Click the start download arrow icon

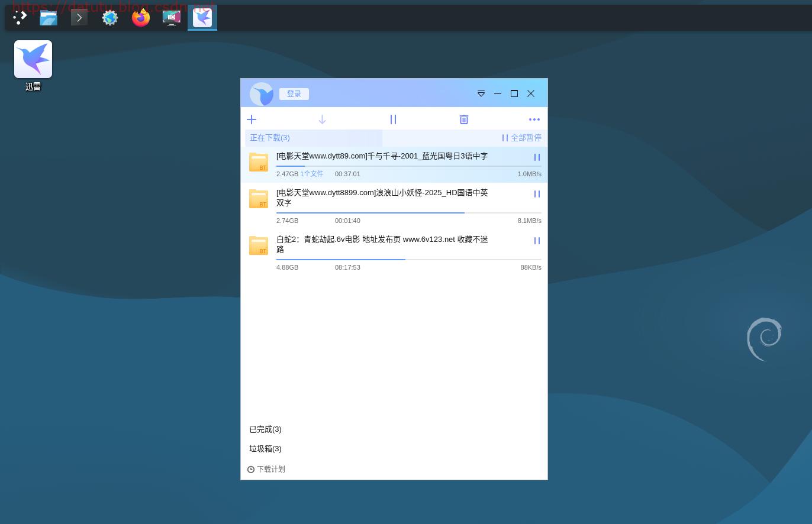pyautogui.click(x=322, y=119)
